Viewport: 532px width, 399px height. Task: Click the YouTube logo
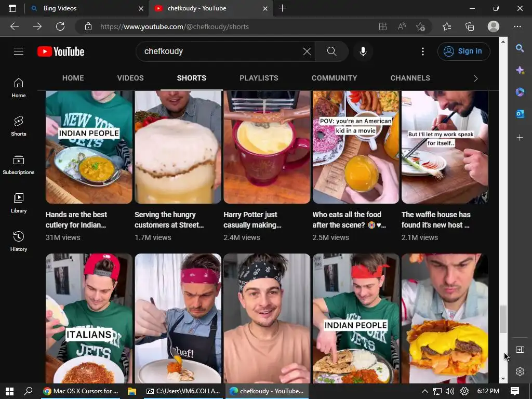click(x=61, y=51)
